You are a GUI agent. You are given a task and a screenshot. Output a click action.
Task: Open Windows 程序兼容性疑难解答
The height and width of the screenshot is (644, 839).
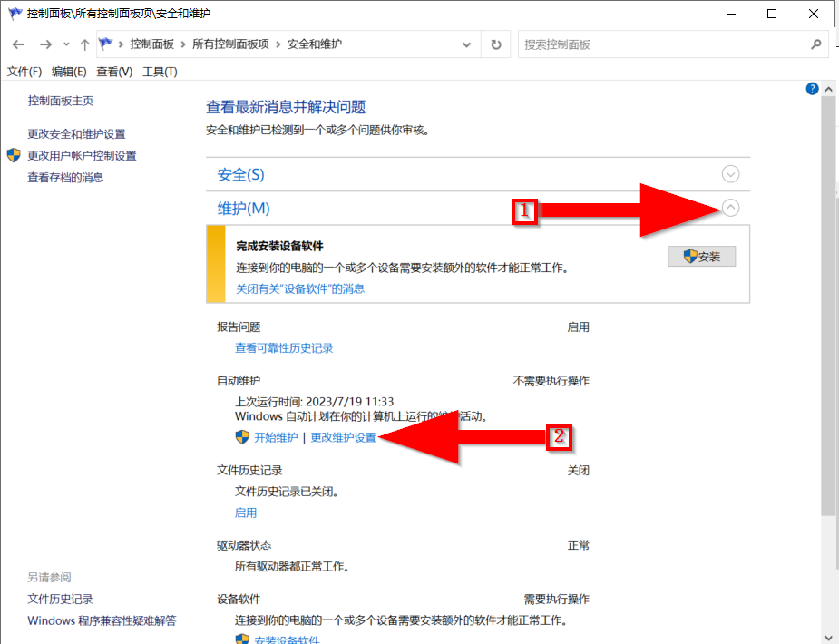coord(102,621)
